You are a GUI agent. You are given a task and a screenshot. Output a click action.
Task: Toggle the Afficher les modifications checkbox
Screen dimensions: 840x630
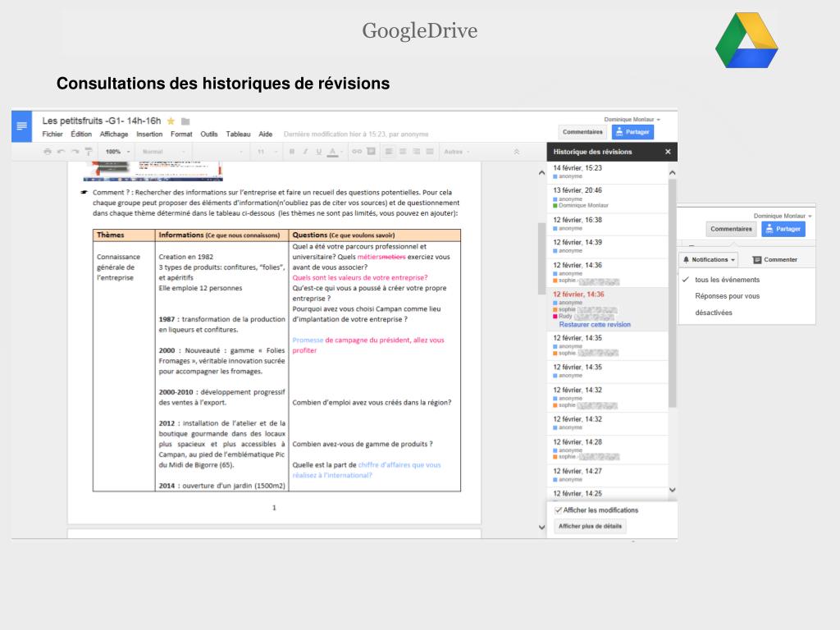pos(558,510)
